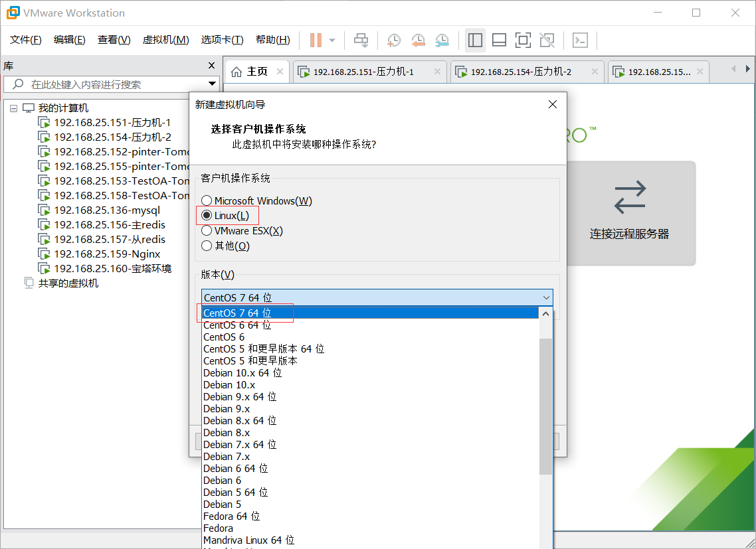The height and width of the screenshot is (549, 756).
Task: Select the VMware ESX(X) radio button
Action: tap(242, 231)
